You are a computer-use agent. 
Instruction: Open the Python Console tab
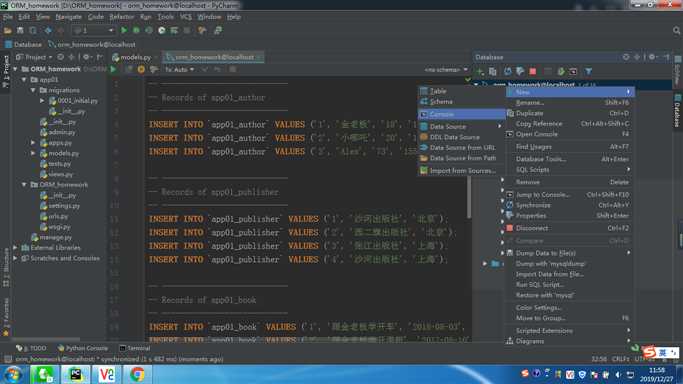pyautogui.click(x=83, y=348)
